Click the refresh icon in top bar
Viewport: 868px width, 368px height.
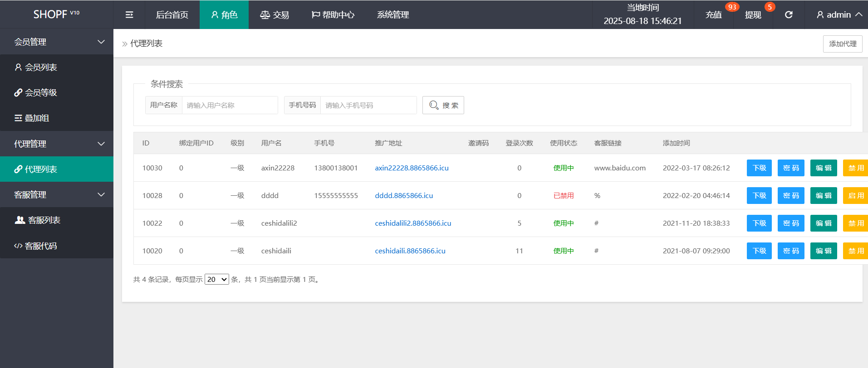[x=789, y=15]
